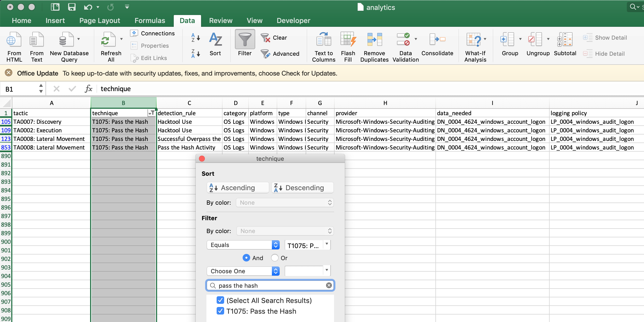Uncheck T1075: Pass the Hash checkbox
The width and height of the screenshot is (644, 322).
point(220,311)
